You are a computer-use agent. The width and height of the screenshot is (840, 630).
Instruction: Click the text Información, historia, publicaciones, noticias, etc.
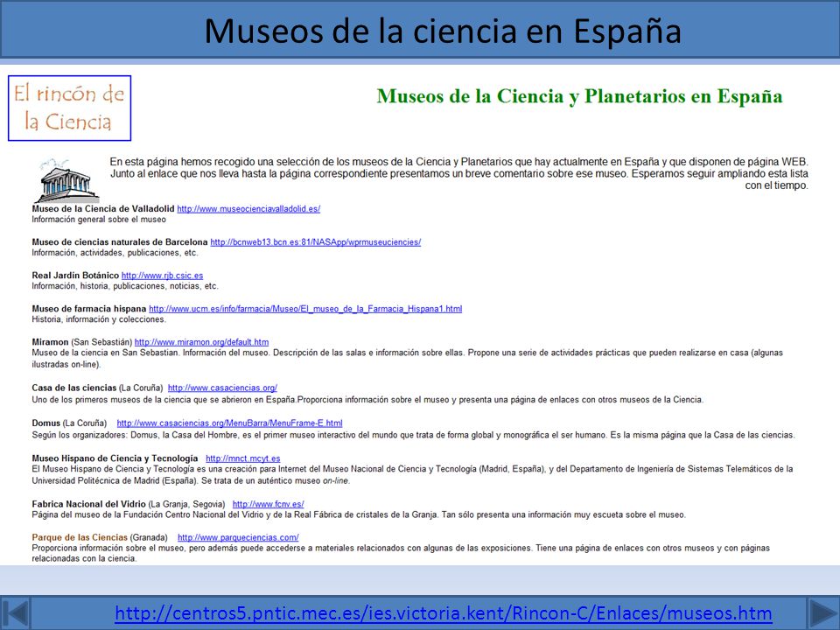pos(125,286)
